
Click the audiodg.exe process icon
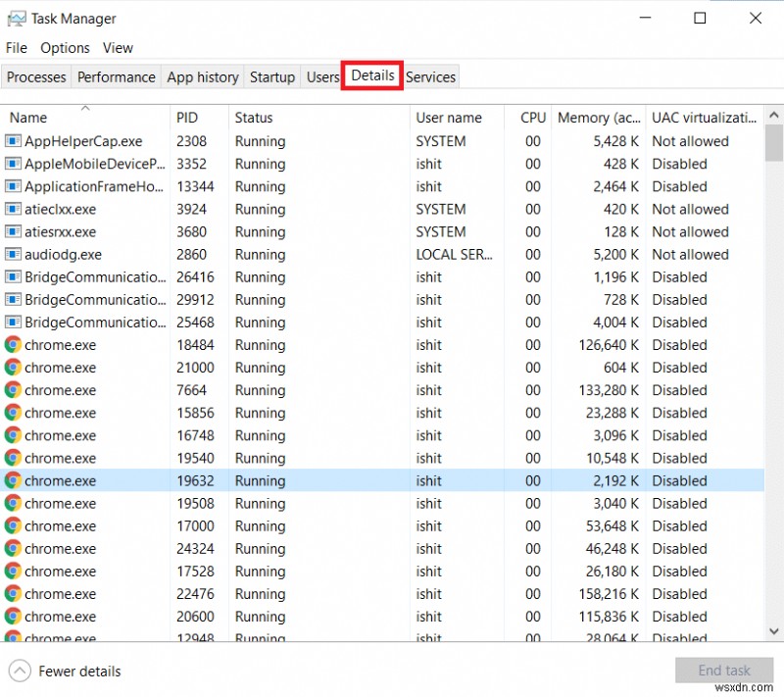[x=14, y=254]
